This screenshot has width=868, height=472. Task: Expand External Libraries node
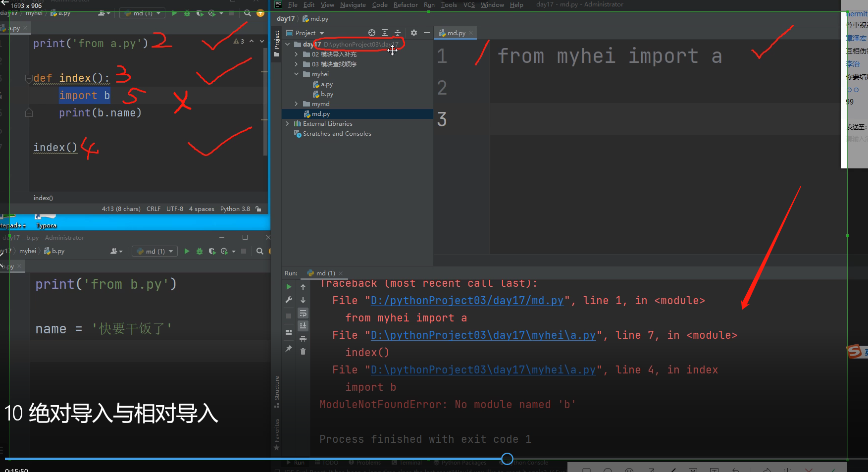pyautogui.click(x=288, y=124)
